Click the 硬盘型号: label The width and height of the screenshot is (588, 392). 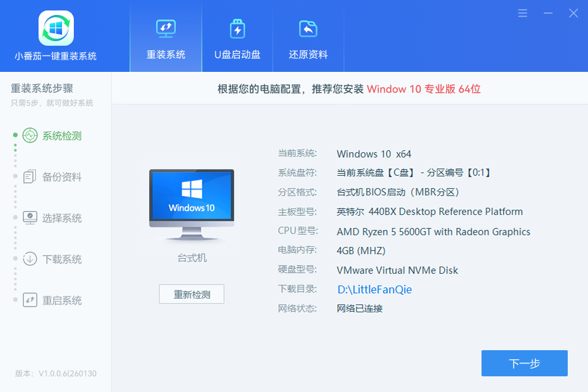(297, 270)
